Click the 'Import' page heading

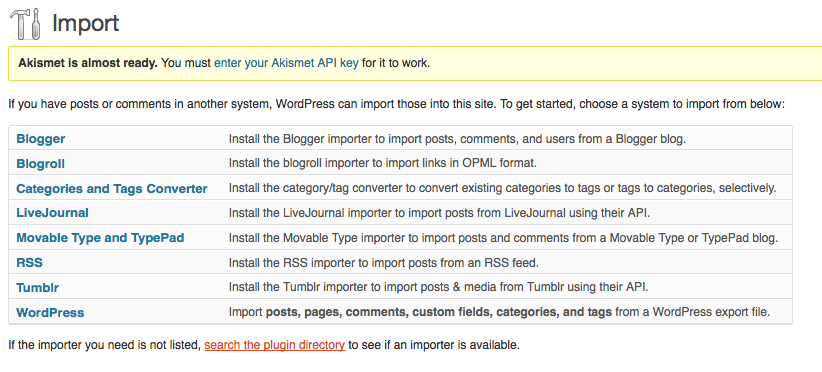point(85,23)
